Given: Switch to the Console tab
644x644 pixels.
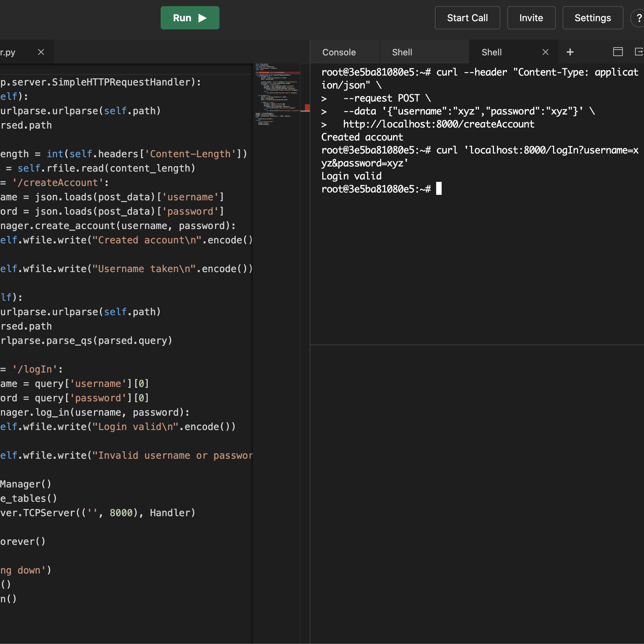Looking at the screenshot, I should 339,52.
